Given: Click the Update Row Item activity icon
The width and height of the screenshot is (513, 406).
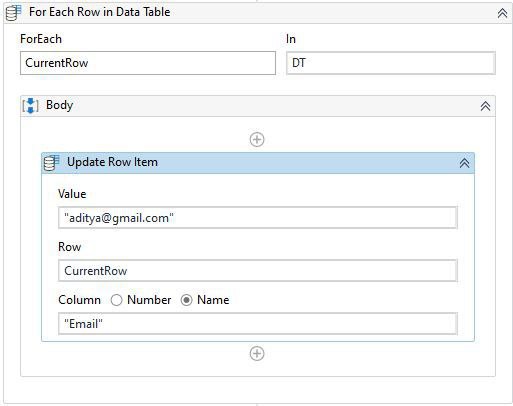Looking at the screenshot, I should click(x=52, y=163).
